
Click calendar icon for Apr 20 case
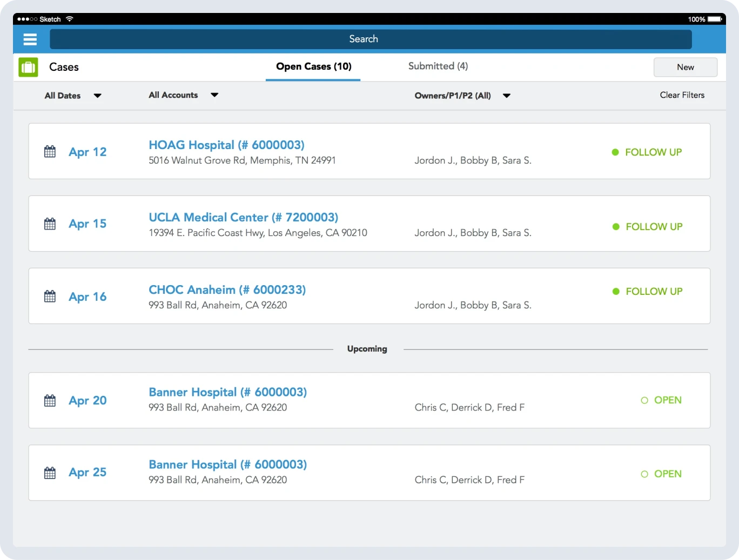pyautogui.click(x=50, y=401)
